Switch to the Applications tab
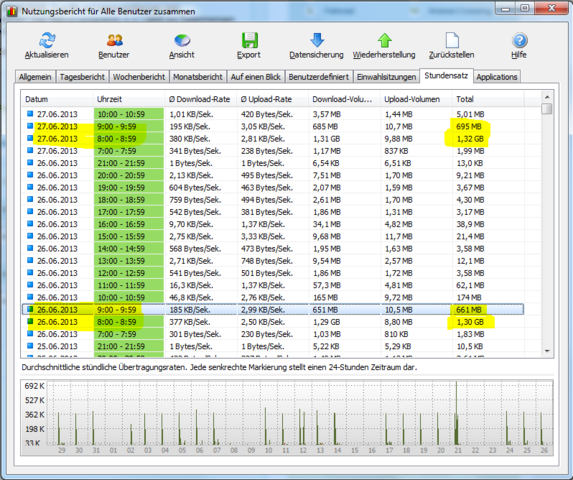Viewport: 573px width, 480px height. coord(497,77)
